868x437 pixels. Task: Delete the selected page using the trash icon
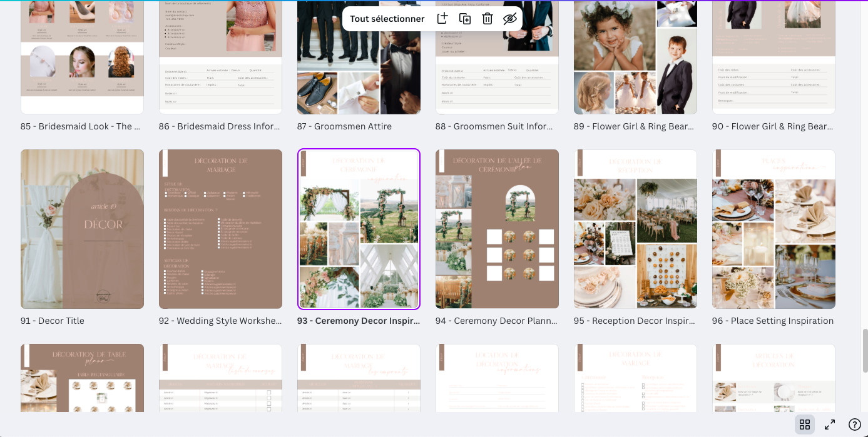pos(488,19)
